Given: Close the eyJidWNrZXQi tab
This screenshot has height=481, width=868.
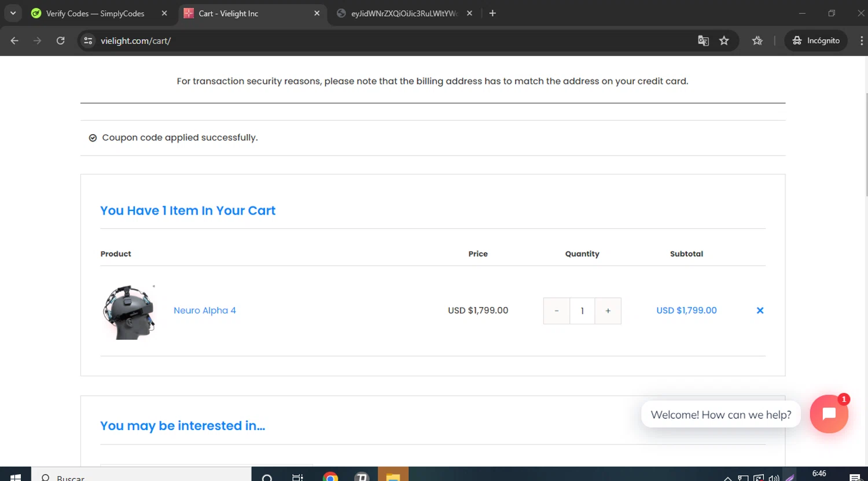Looking at the screenshot, I should (x=469, y=13).
